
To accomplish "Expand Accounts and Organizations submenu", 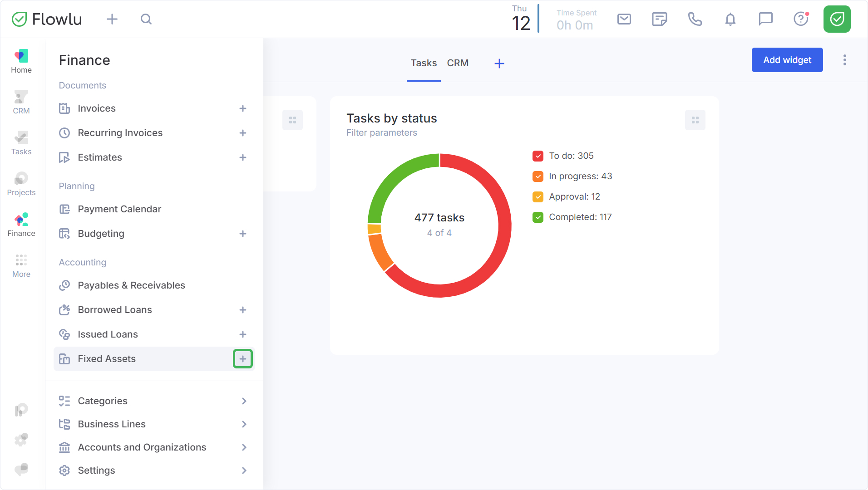I will click(x=244, y=447).
